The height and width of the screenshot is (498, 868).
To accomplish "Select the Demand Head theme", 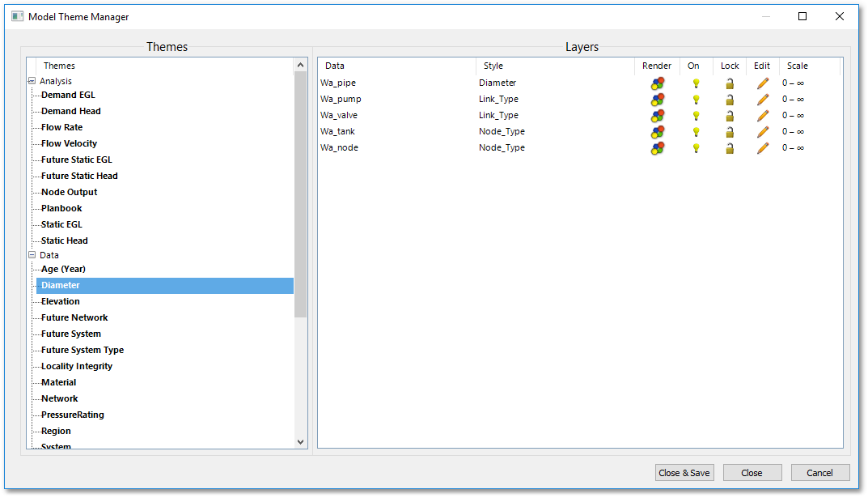I will pos(71,111).
